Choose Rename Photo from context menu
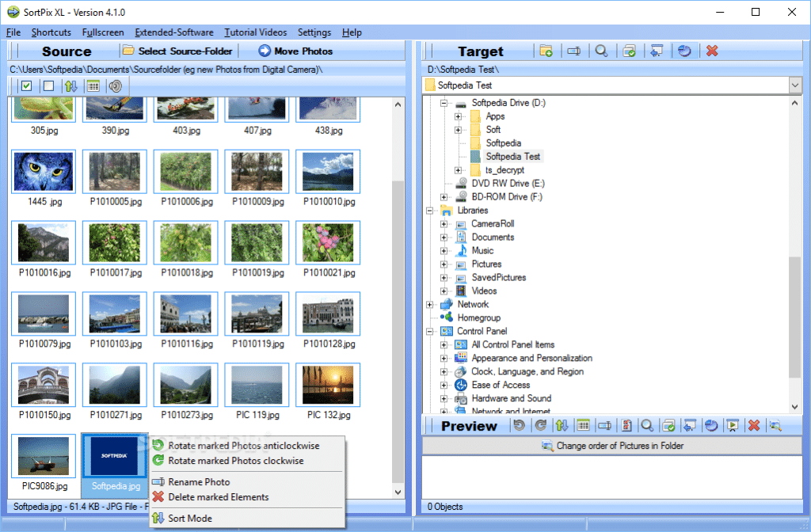Screen dimensions: 811x532 199,482
